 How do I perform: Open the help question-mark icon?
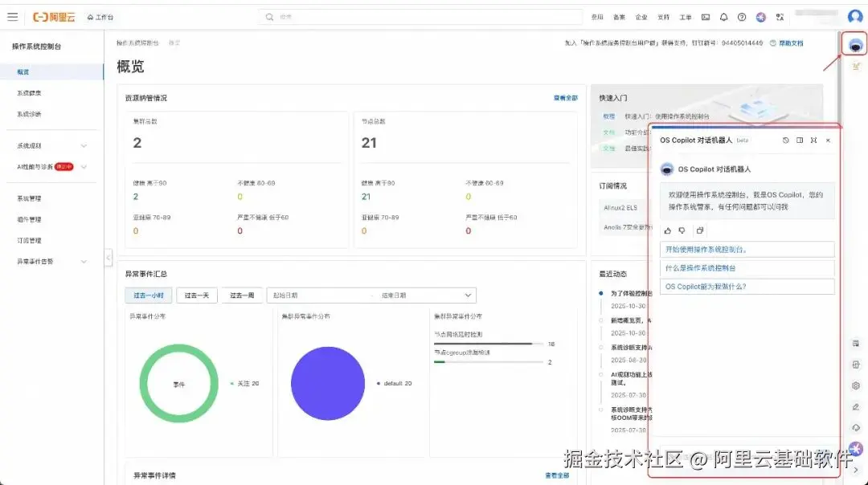point(742,17)
